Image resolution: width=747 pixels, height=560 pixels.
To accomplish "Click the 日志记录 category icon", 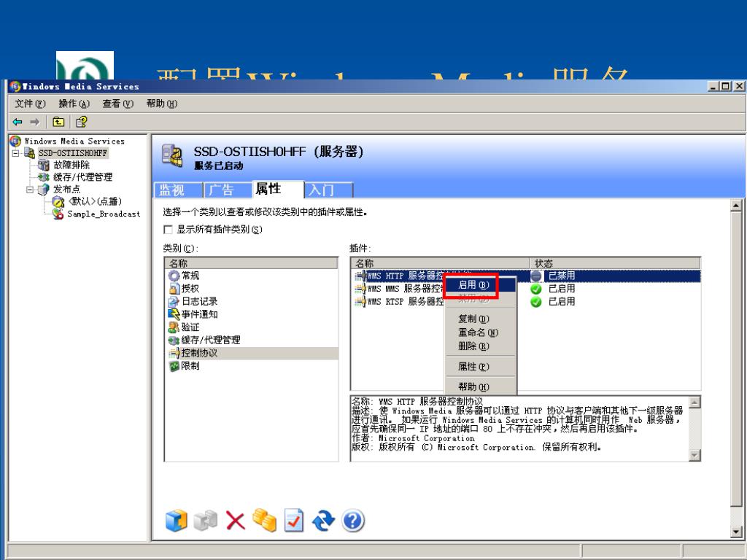I will 174,301.
